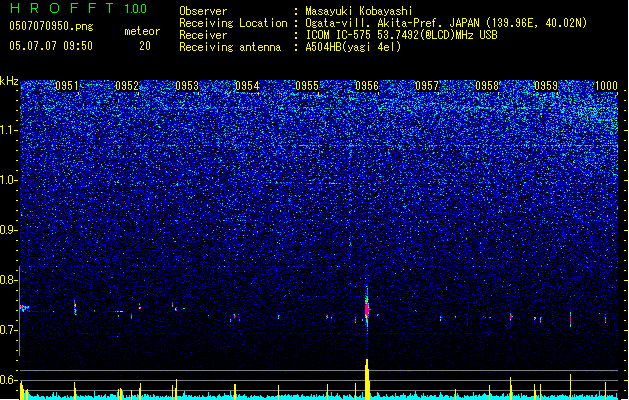This screenshot has width=629, height=400.
Task: Click the 0.8 kHz axis label
Action: pos(9,280)
